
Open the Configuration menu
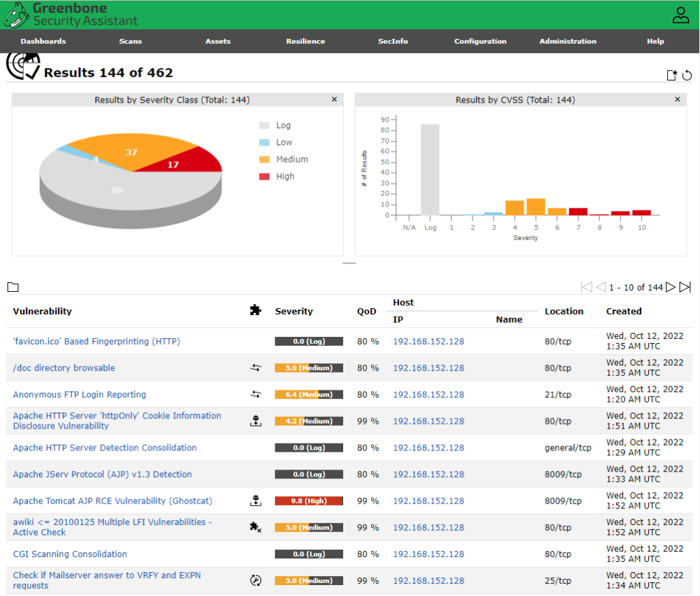tap(481, 41)
